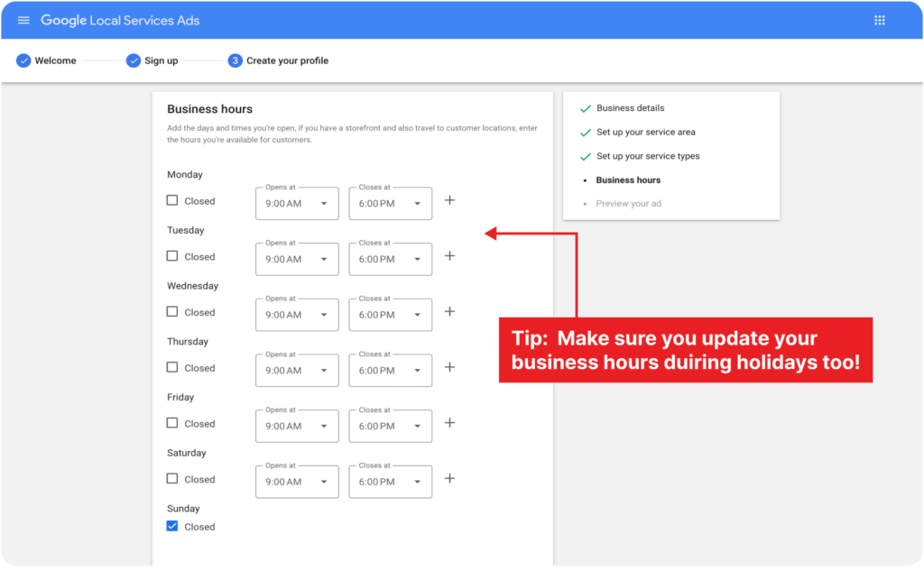
Task: Add another hours range for Monday
Action: (x=449, y=200)
